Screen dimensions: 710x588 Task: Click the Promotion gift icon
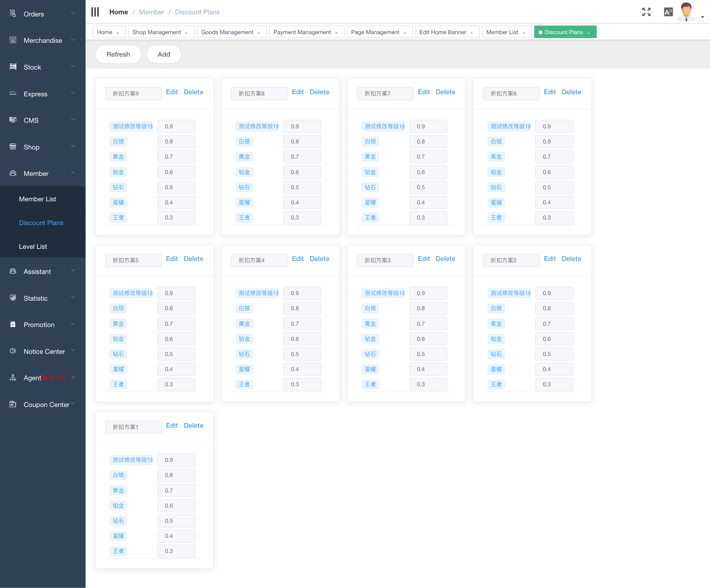point(13,324)
